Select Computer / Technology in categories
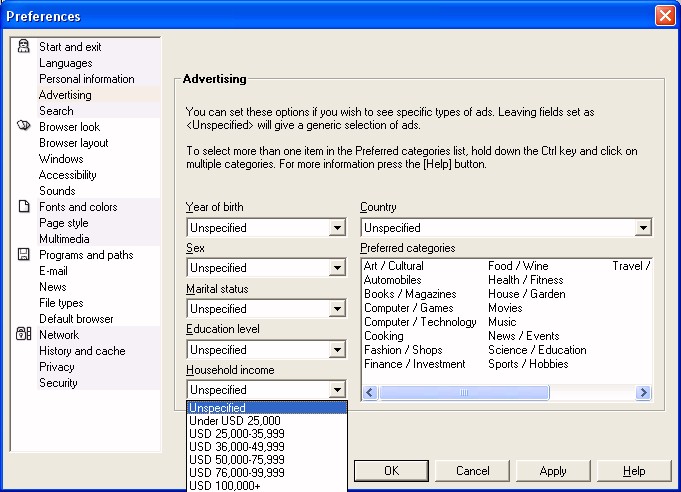Image resolution: width=681 pixels, height=492 pixels. 420,322
